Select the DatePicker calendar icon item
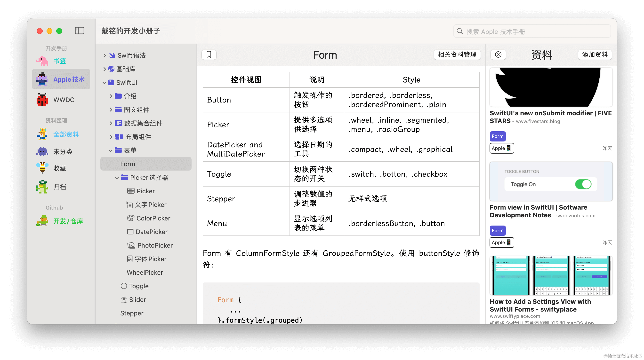The width and height of the screenshot is (644, 360). (151, 232)
